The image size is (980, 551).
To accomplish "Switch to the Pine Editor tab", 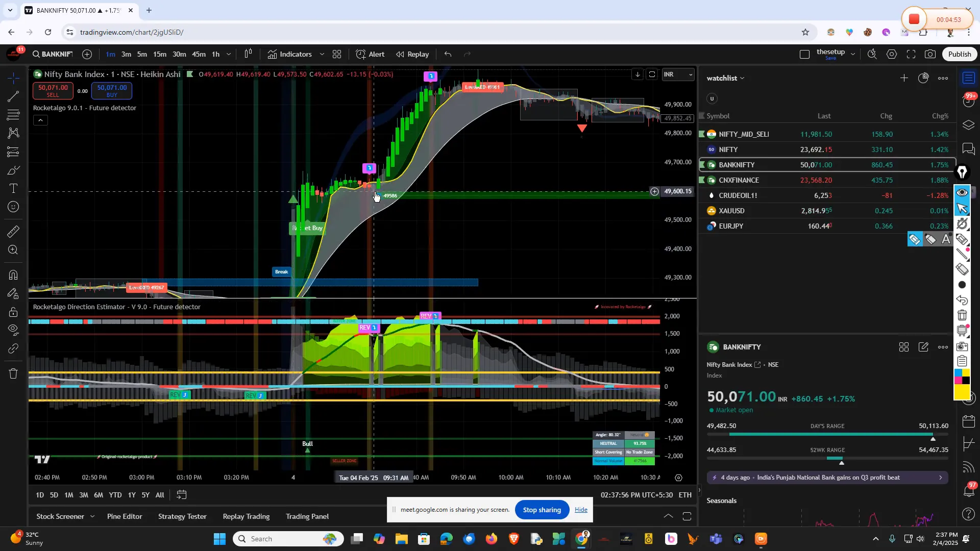I will 124,516.
